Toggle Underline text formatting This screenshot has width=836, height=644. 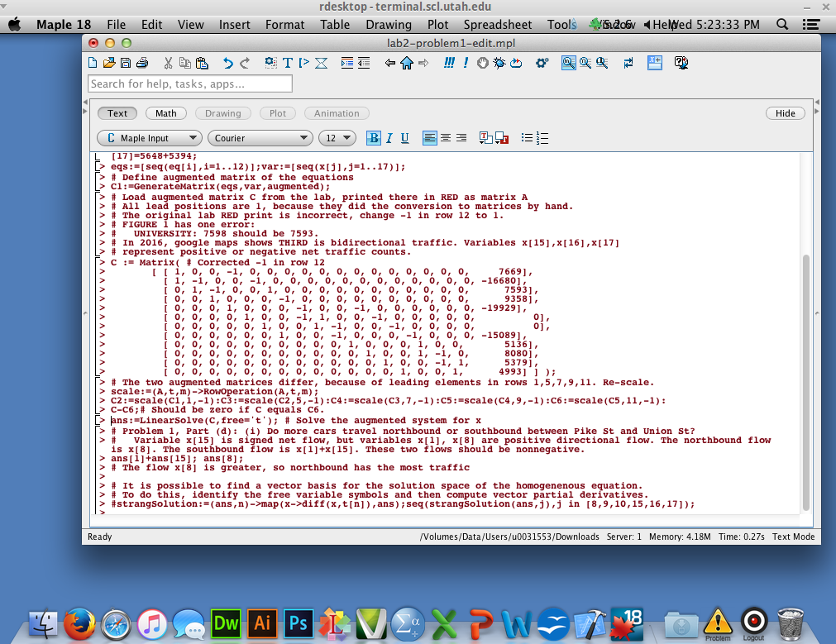tap(404, 138)
